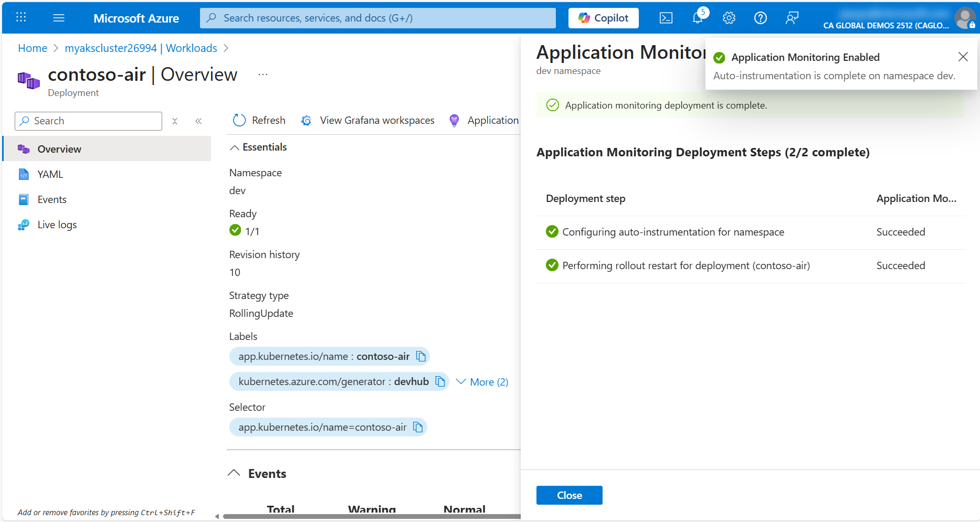Image resolution: width=980 pixels, height=522 pixels.
Task: Open Live logs in sidebar
Action: pyautogui.click(x=57, y=225)
